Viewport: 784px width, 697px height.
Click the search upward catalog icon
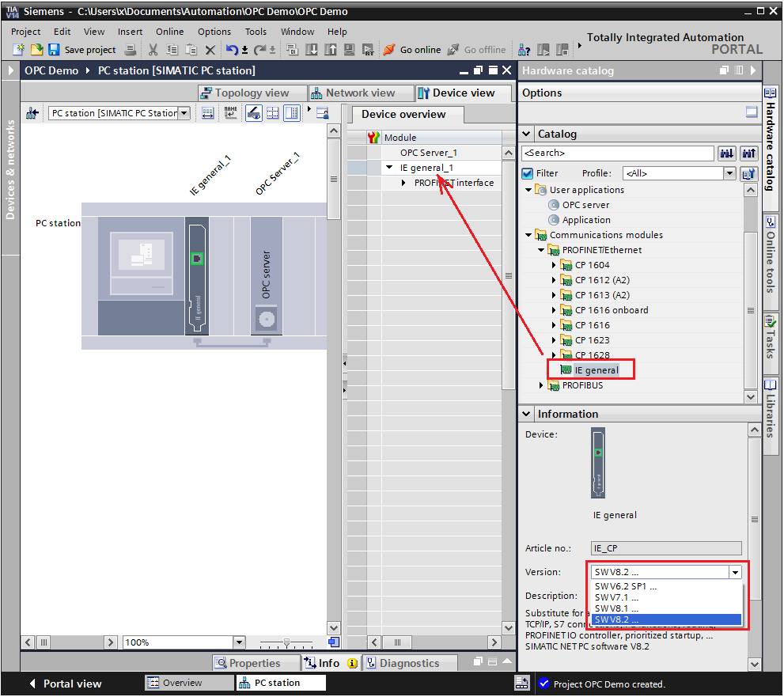748,153
